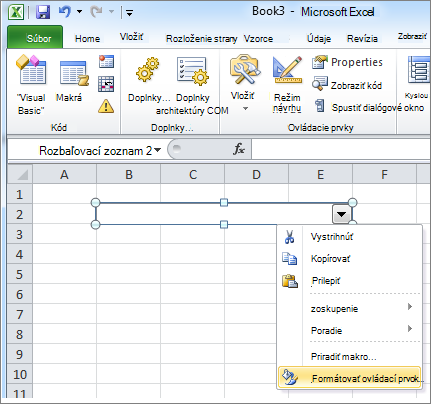The image size is (431, 404).
Task: Switch to the Rozloženie strany tab
Action: [x=201, y=39]
